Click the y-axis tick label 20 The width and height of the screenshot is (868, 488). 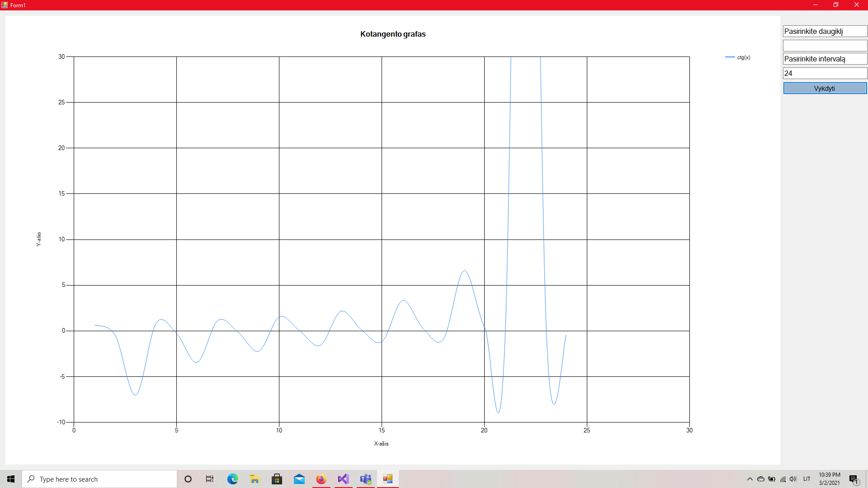(61, 148)
